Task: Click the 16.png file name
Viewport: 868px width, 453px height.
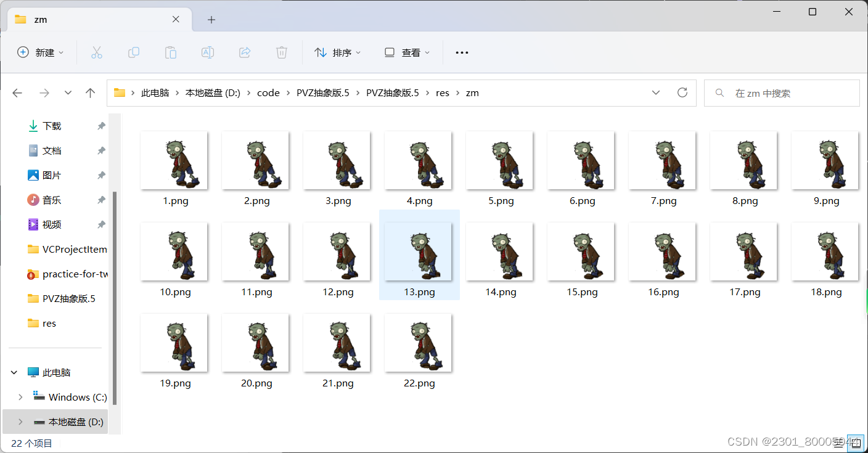Action: pos(664,292)
